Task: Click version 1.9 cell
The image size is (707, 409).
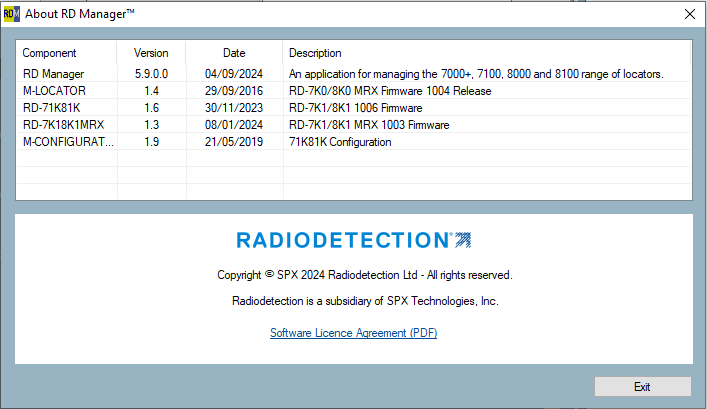Action: (x=151, y=142)
